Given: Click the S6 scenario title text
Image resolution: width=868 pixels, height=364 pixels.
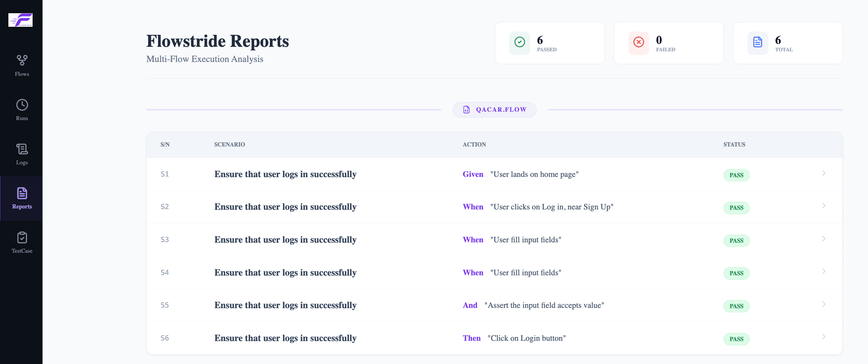Looking at the screenshot, I should pos(285,339).
